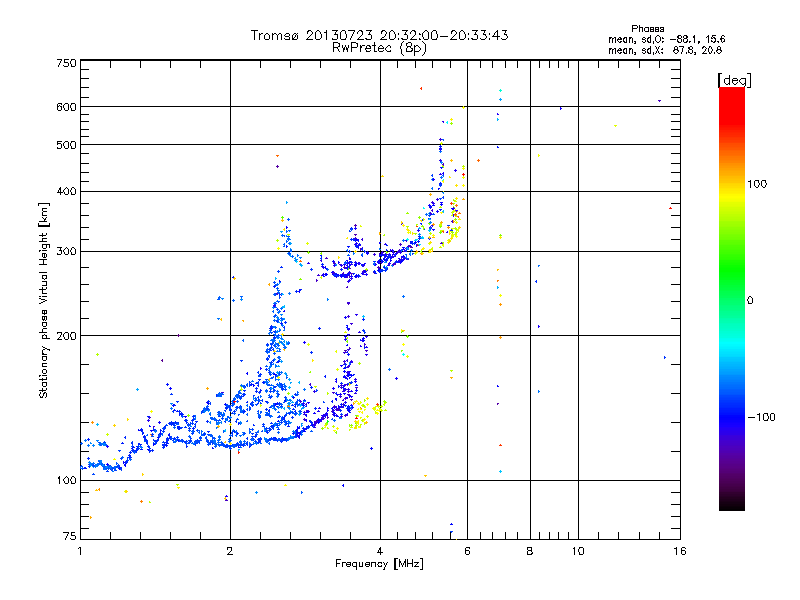800x600 pixels.
Task: Click the colorbar tick label '0'
Action: pos(750,301)
